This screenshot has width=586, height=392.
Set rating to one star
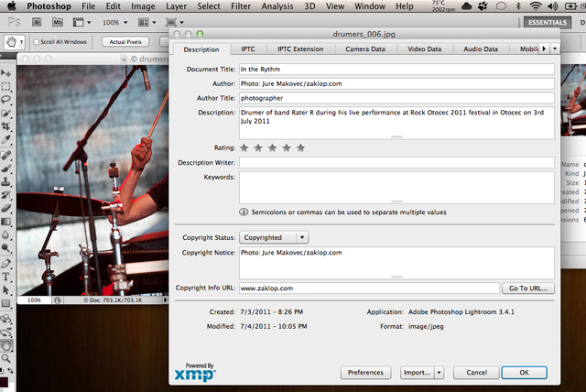(244, 148)
